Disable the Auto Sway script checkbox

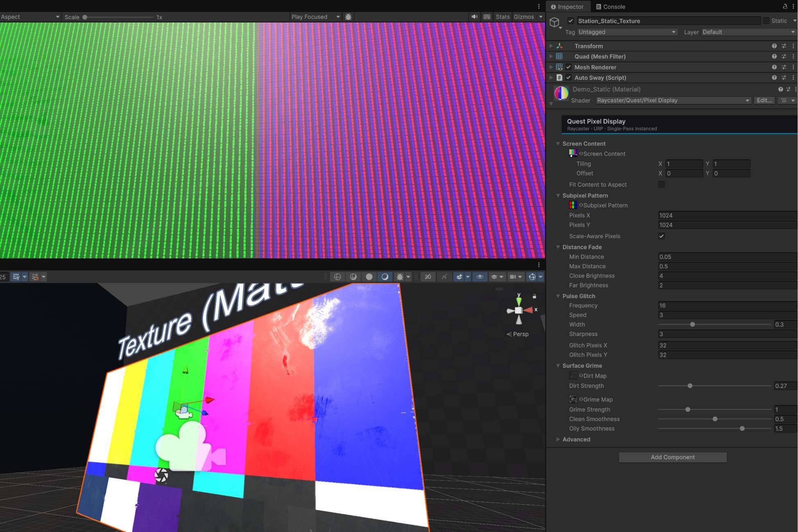(x=568, y=78)
